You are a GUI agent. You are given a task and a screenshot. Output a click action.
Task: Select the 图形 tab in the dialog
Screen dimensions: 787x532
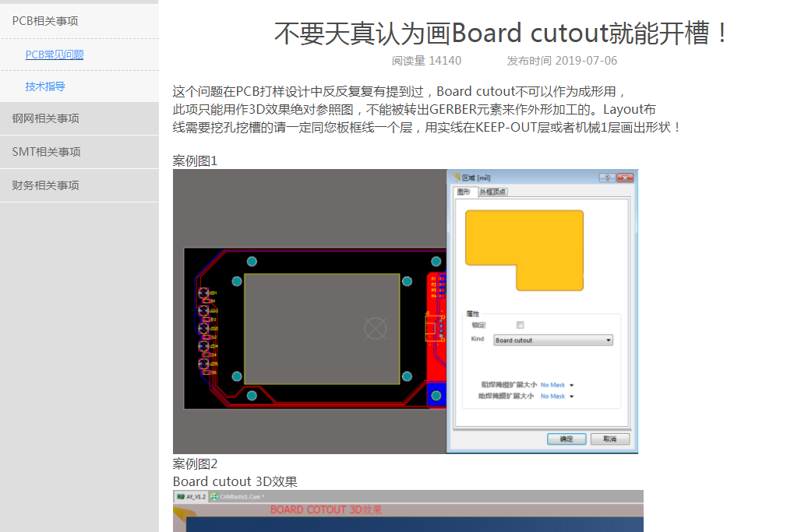pos(464,192)
